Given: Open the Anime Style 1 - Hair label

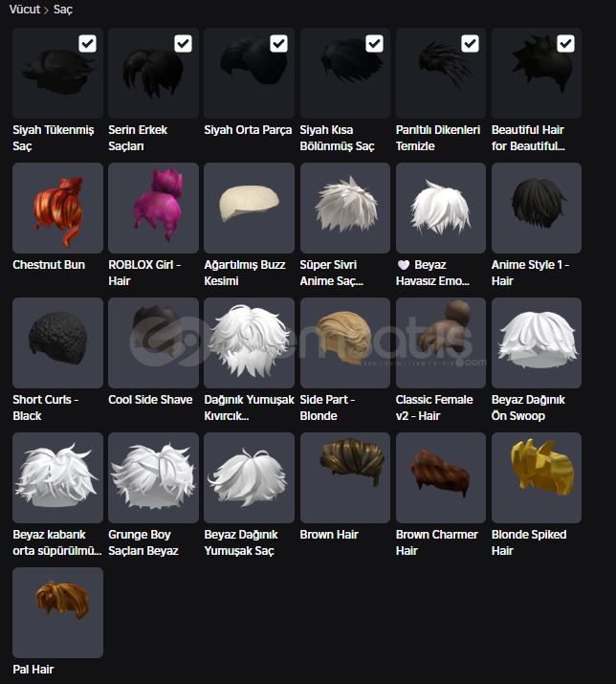Looking at the screenshot, I should pyautogui.click(x=530, y=273).
